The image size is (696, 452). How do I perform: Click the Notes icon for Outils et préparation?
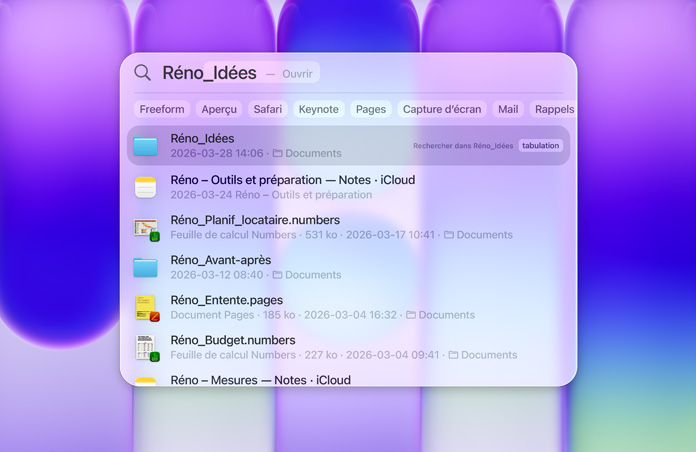pos(146,187)
